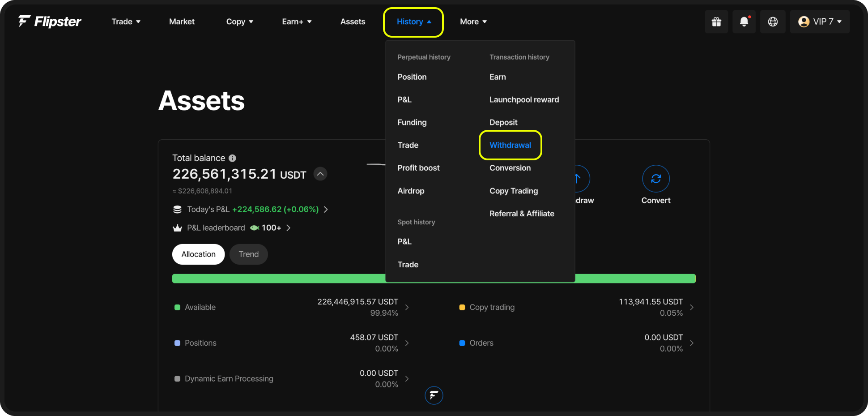
Task: Select Funding history
Action: click(412, 122)
